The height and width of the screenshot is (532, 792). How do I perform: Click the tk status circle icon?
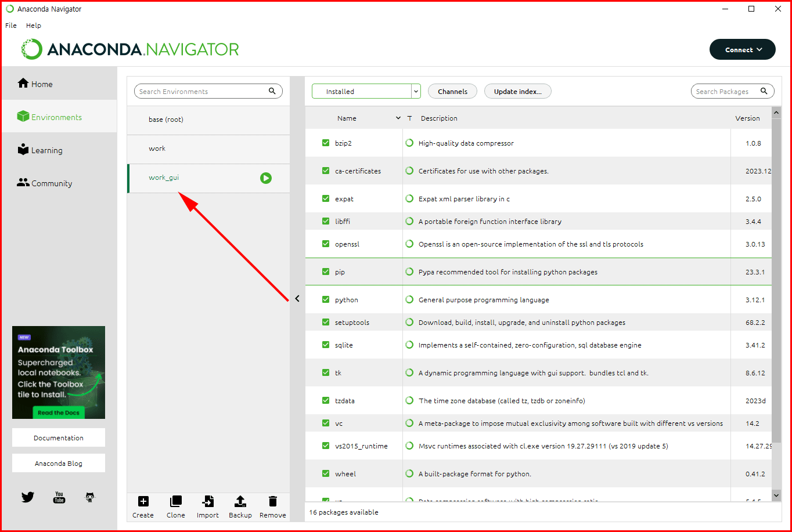(410, 373)
